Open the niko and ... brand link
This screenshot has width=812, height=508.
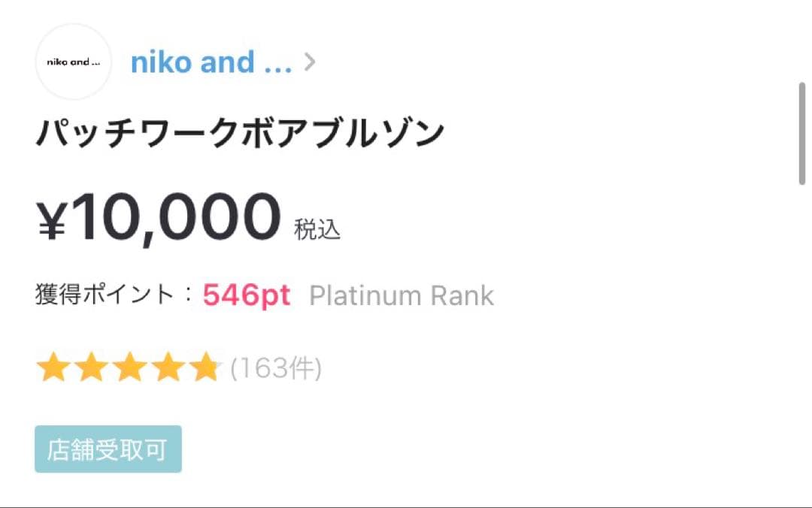click(x=211, y=62)
